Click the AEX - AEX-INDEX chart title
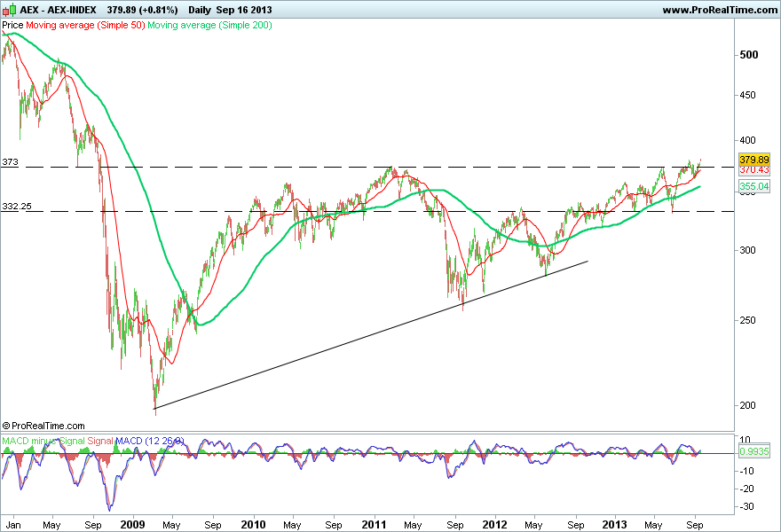Screen dimensions: 781x532 point(58,10)
